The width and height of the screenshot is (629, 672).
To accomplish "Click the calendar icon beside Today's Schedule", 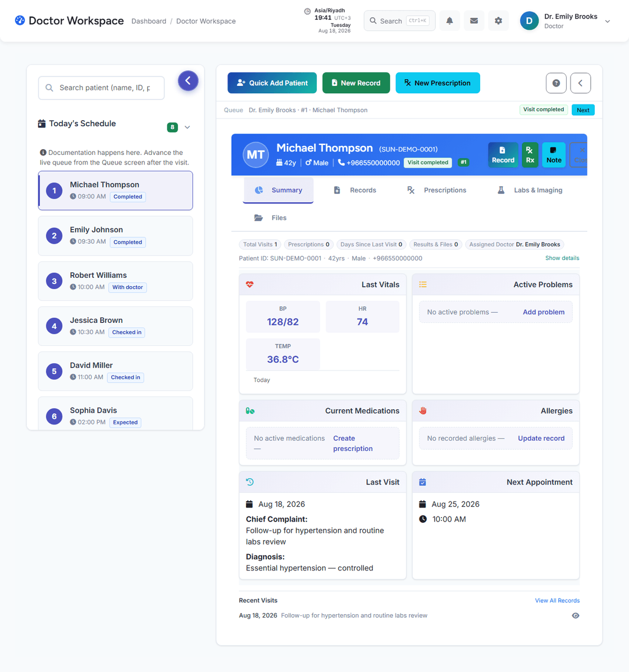I will [42, 124].
